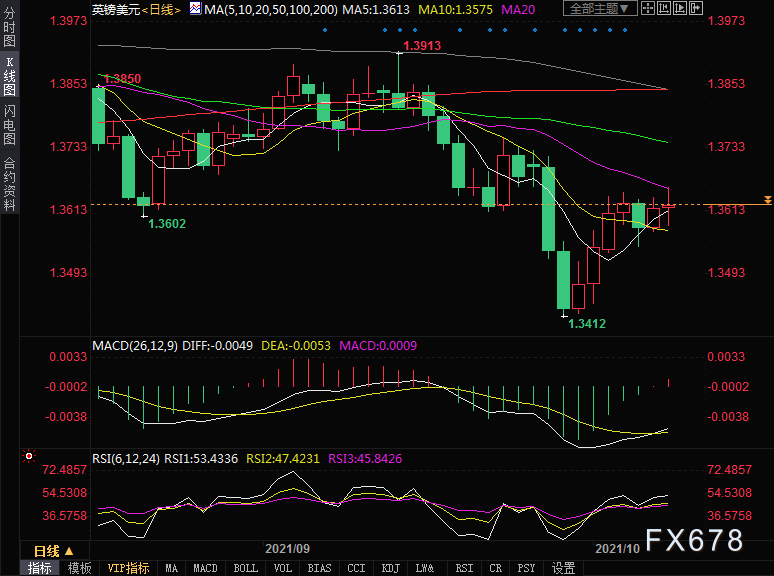Click the 1.3913 high price label
Image resolution: width=774 pixels, height=576 pixels.
point(422,45)
